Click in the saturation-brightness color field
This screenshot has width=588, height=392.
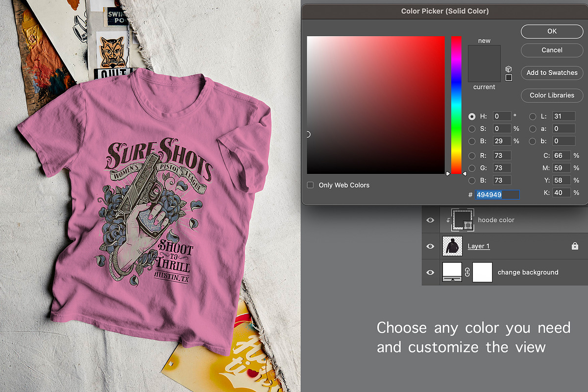coord(375,105)
